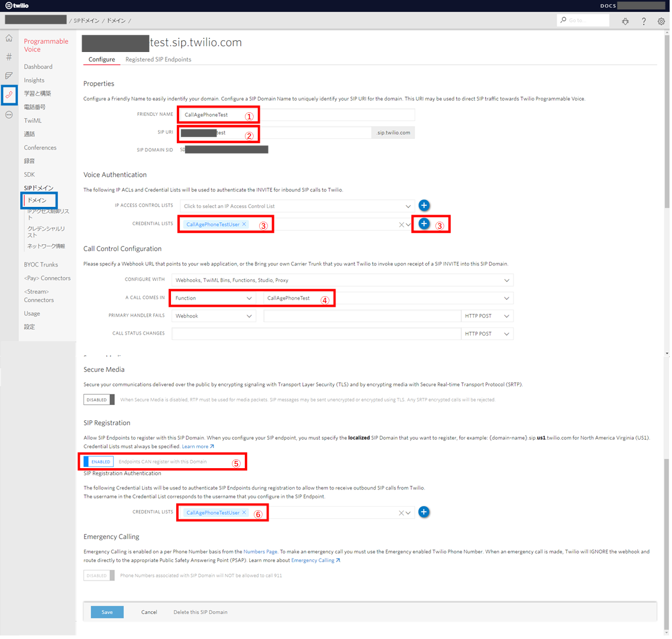Screen dimensions: 672x639
Task: Toggle SIP Registration ENABLED switch
Action: [x=99, y=462]
